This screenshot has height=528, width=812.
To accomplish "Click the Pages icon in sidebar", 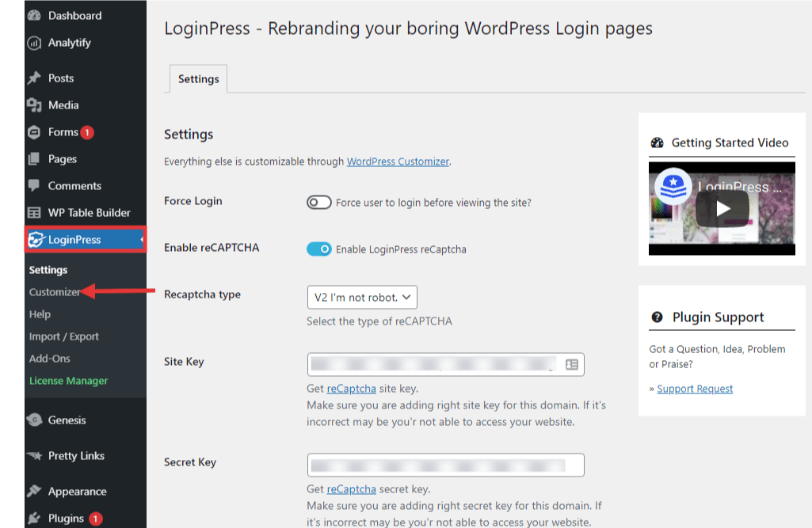I will (34, 159).
